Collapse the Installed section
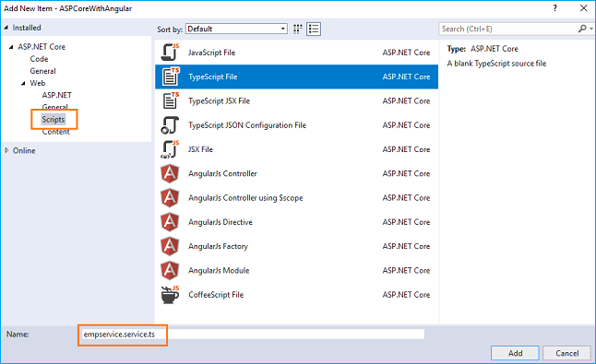596x364 pixels. click(x=6, y=28)
